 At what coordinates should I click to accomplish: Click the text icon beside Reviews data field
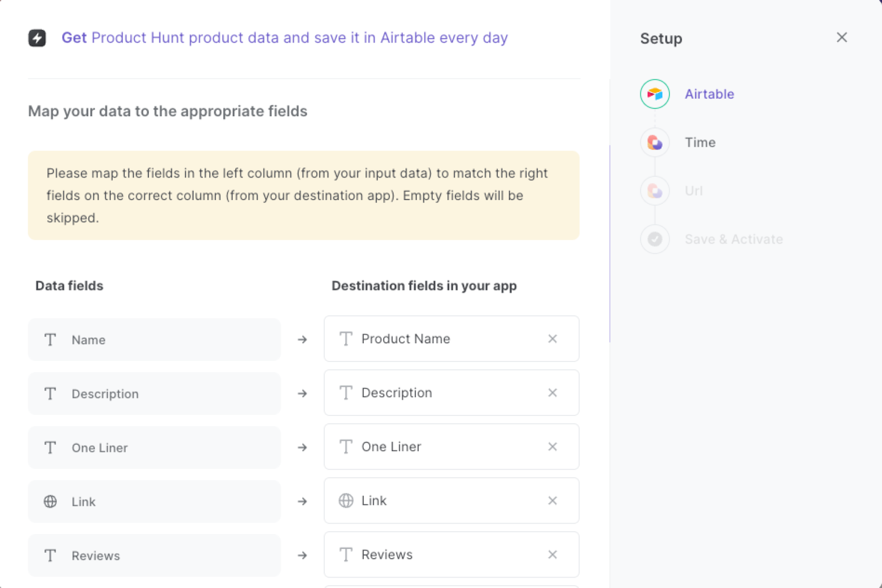[50, 555]
